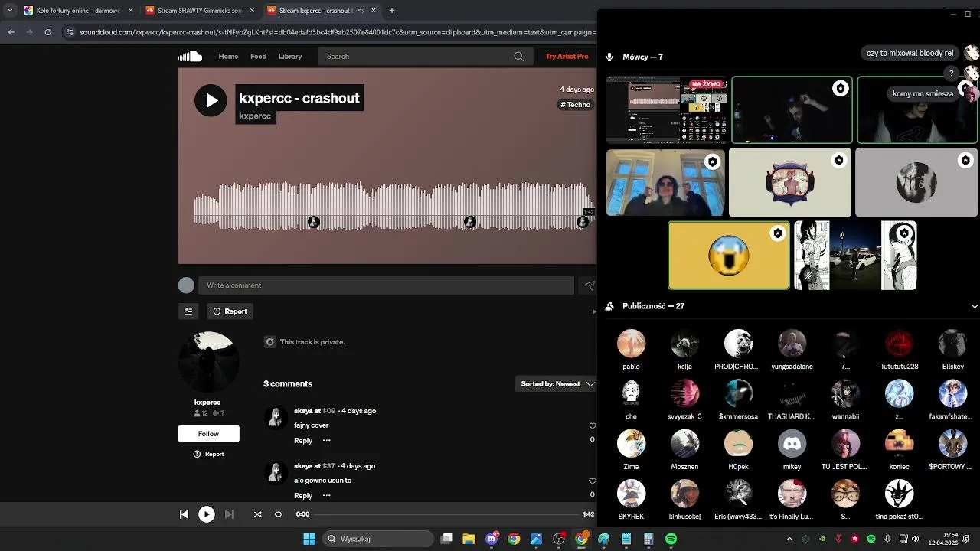Screen dimensions: 980x551
Task: Skip to previous track in bottom player
Action: point(184,514)
